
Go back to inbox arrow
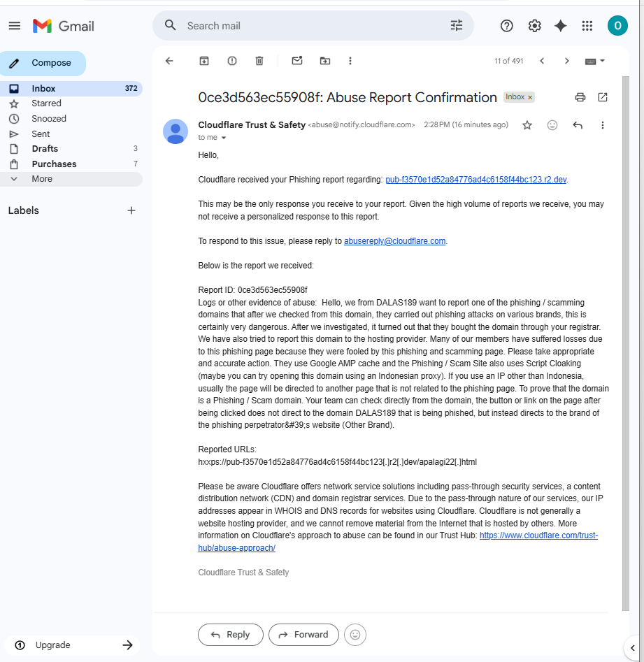click(169, 61)
